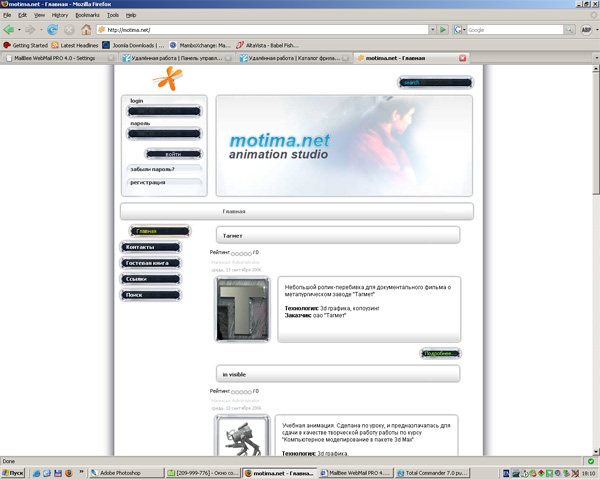Click the orange dragonfly site logo

(168, 79)
